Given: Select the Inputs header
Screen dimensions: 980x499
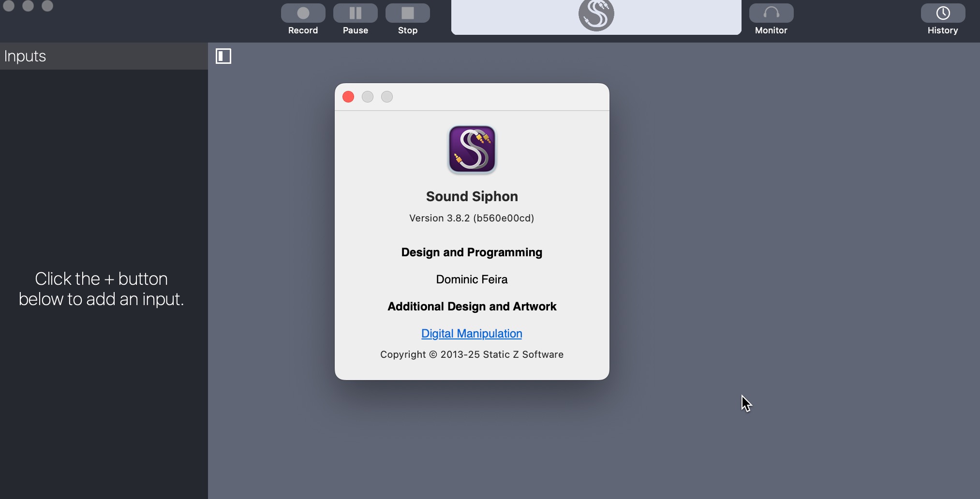Looking at the screenshot, I should click(x=104, y=56).
